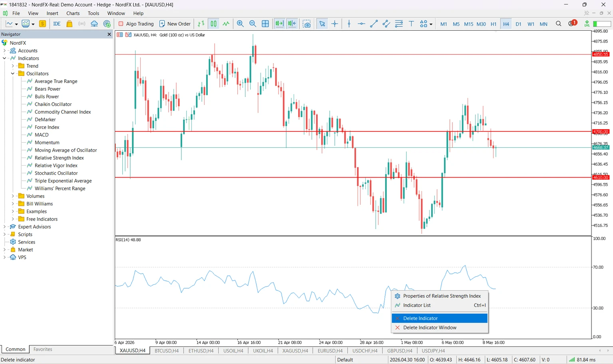
Task: Expand the Free Indicators folder
Action: (x=13, y=219)
